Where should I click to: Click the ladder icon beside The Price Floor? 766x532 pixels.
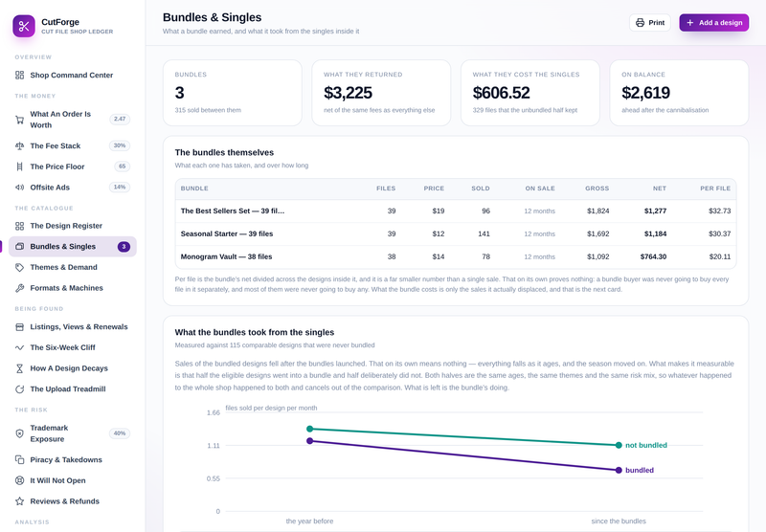19,166
